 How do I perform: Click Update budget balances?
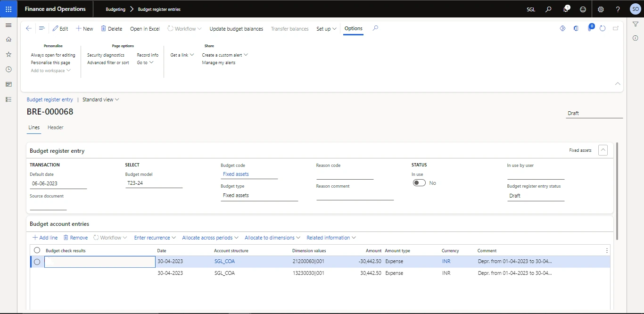(x=236, y=29)
